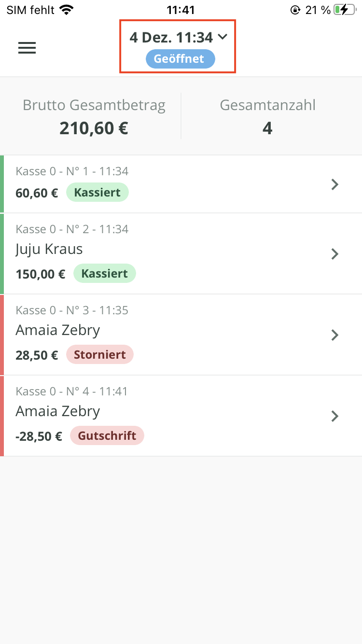
Task: Tap the -28,50 € credit amount
Action: point(39,436)
